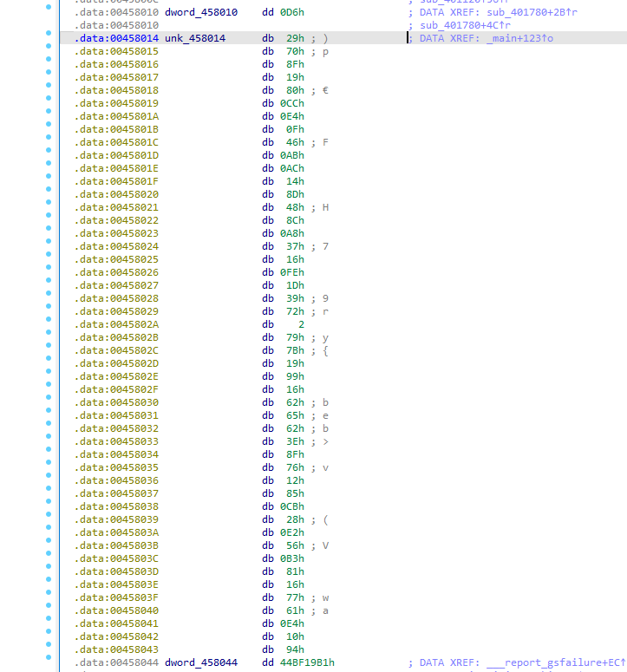Viewport: 627px width, 672px height.
Task: Select the byte 0CCh at address 00458019
Action: pos(291,103)
